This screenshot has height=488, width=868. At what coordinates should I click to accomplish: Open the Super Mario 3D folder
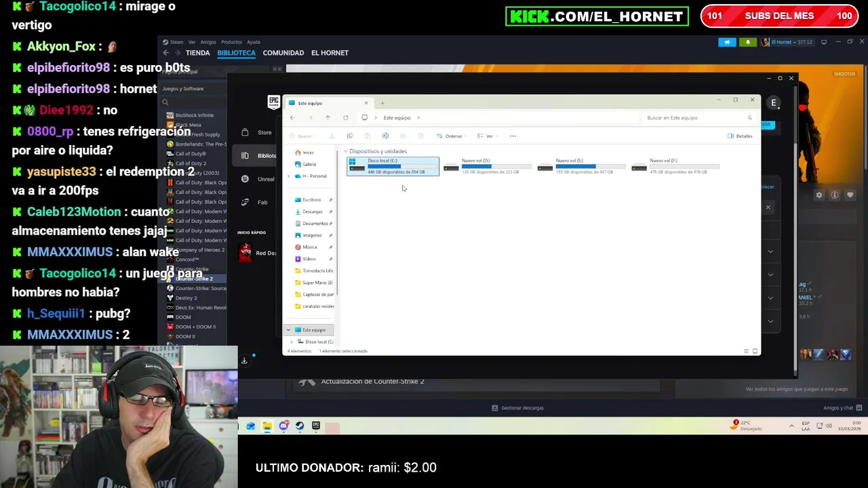[x=314, y=283]
